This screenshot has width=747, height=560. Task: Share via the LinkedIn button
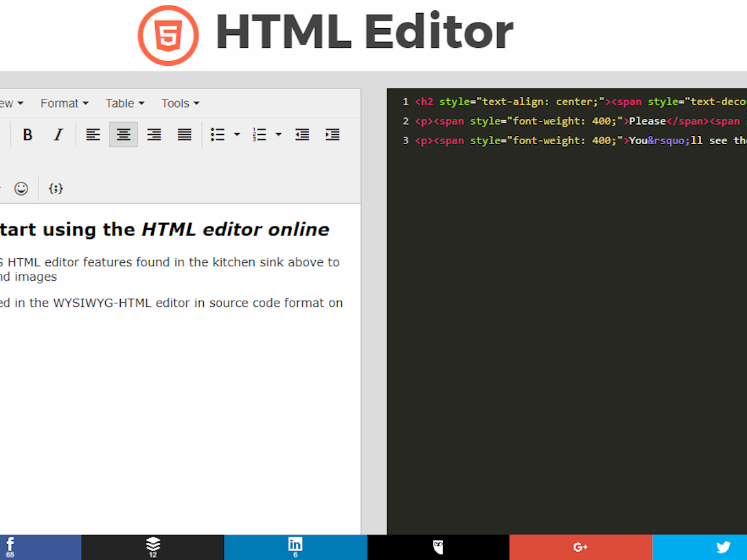pyautogui.click(x=295, y=547)
